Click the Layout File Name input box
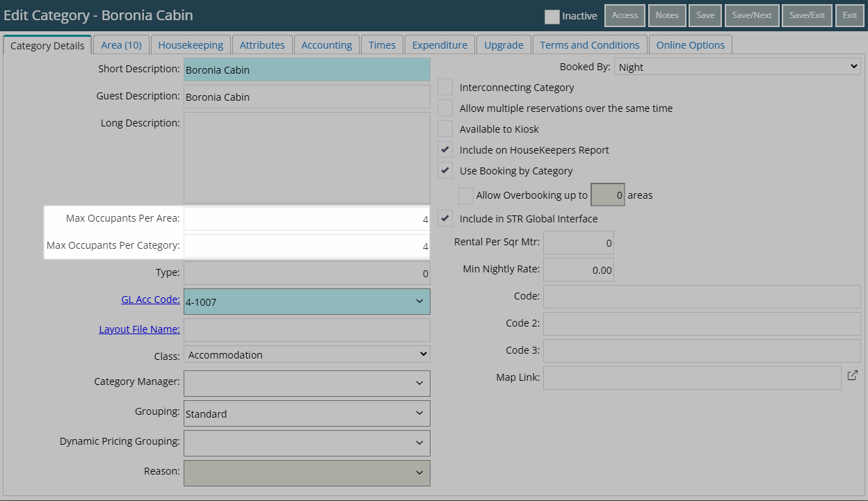This screenshot has width=868, height=501. pyautogui.click(x=307, y=330)
